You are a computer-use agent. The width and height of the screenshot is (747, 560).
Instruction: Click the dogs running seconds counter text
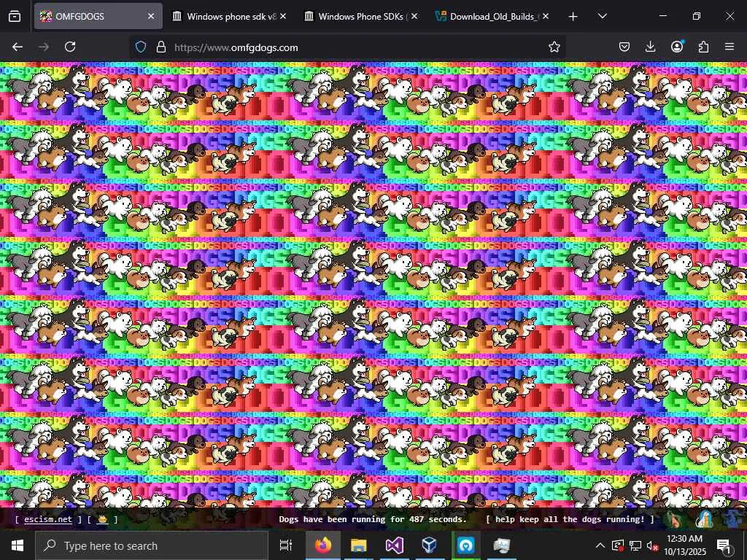click(373, 519)
